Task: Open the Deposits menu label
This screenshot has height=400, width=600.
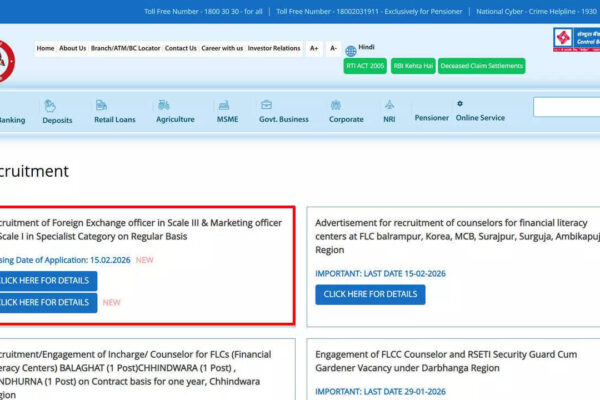Action: click(57, 120)
